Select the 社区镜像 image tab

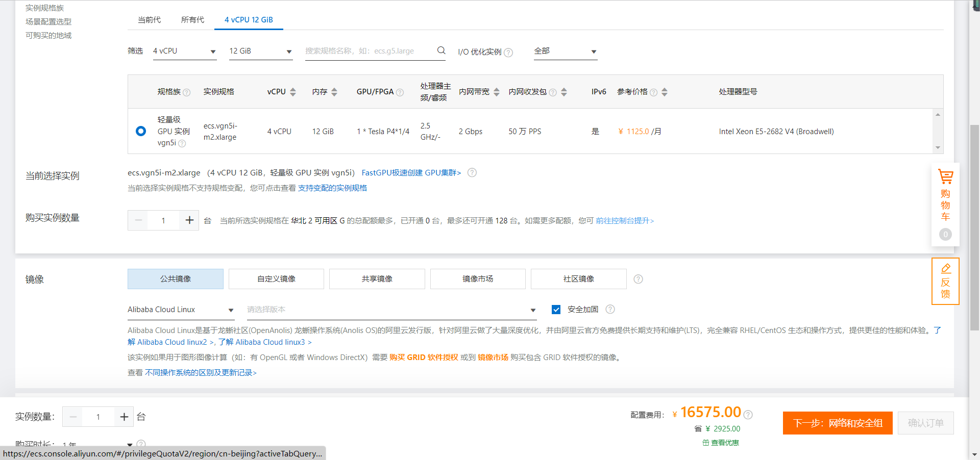pyautogui.click(x=579, y=279)
